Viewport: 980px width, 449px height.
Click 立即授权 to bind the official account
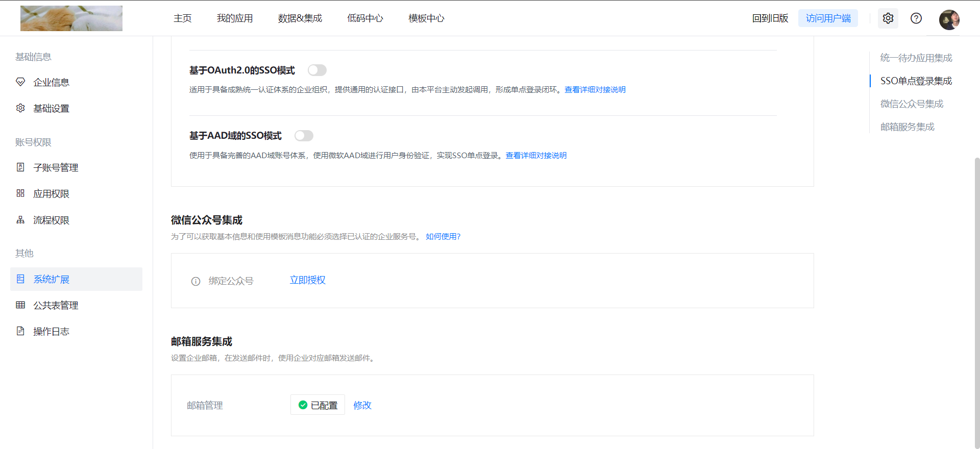[x=307, y=280]
